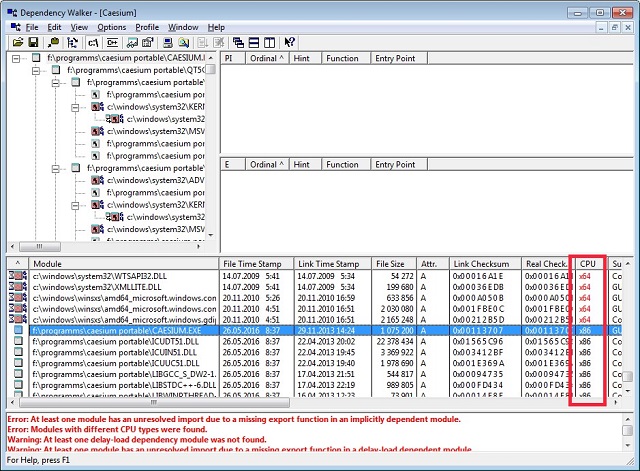Click the module icon of ICUUC51.DLL row
Image resolution: width=640 pixels, height=471 pixels.
point(18,362)
